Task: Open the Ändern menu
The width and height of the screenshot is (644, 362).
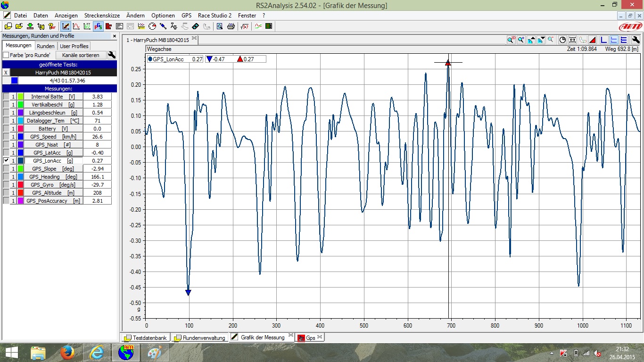Action: pos(135,16)
